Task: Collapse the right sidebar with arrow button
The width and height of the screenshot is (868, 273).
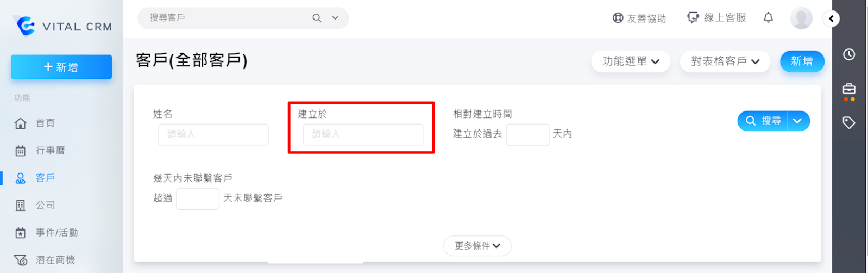Action: (x=831, y=18)
